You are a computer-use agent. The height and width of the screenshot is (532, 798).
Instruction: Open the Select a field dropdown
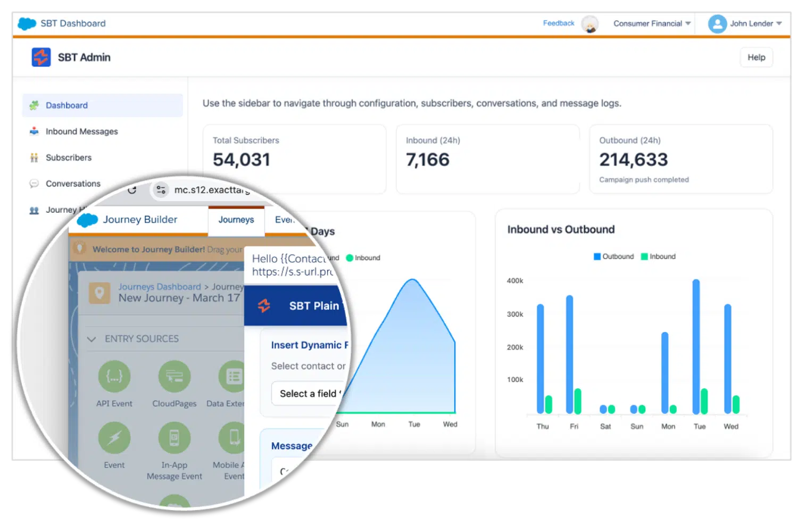click(309, 394)
